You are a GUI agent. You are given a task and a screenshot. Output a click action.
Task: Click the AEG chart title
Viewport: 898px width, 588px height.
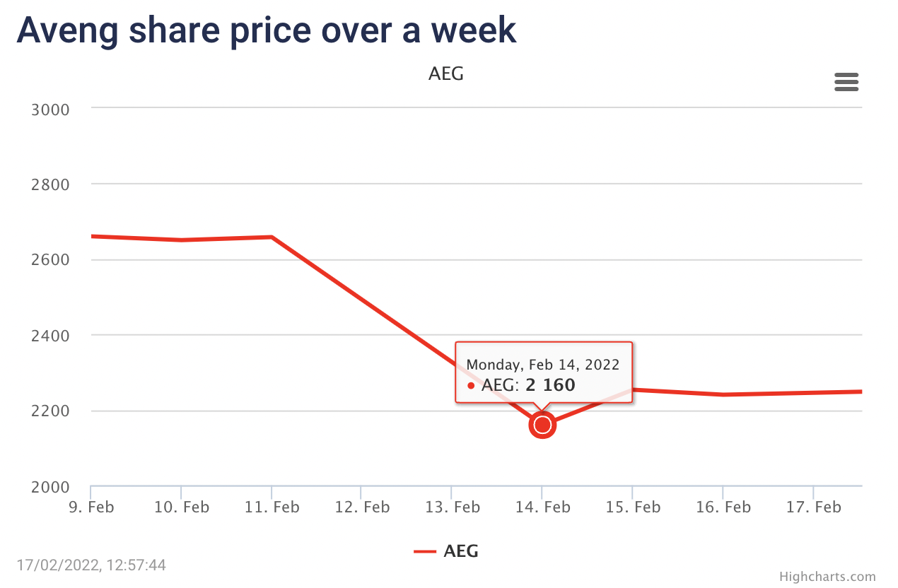pyautogui.click(x=446, y=73)
